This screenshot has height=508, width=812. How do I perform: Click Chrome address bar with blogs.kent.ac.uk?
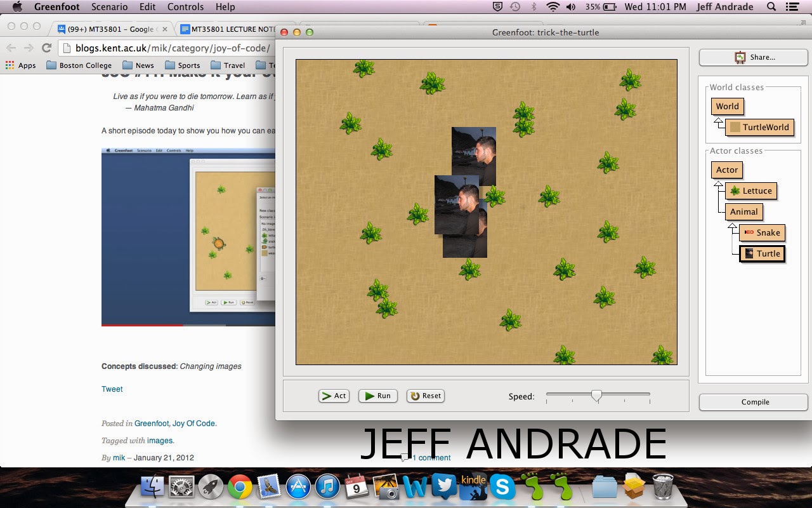167,48
